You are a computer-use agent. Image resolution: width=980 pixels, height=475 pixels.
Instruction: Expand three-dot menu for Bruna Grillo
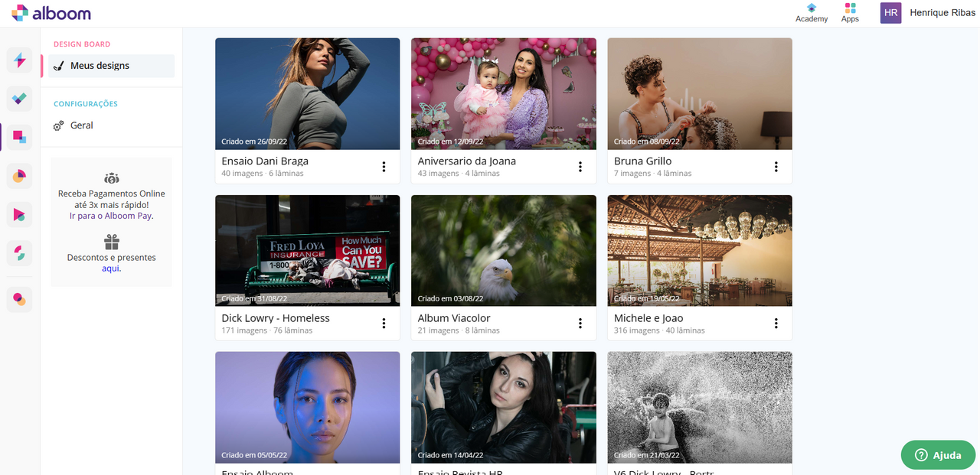click(x=776, y=167)
